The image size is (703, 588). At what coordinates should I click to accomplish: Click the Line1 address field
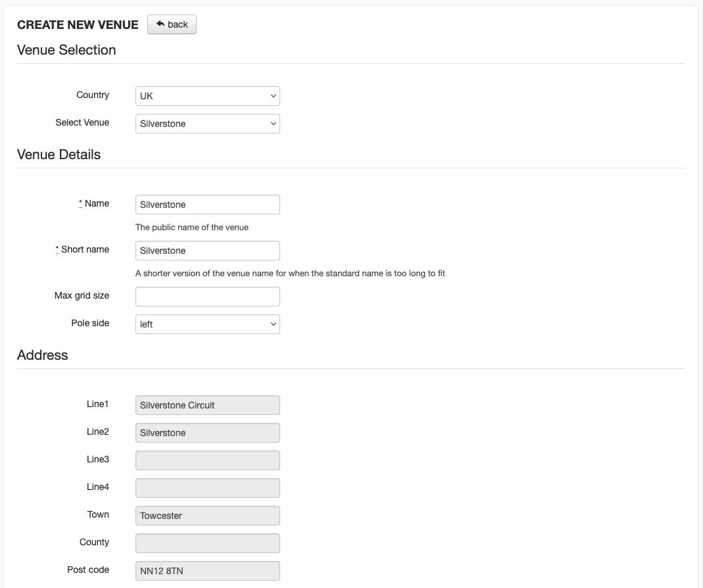(x=208, y=405)
